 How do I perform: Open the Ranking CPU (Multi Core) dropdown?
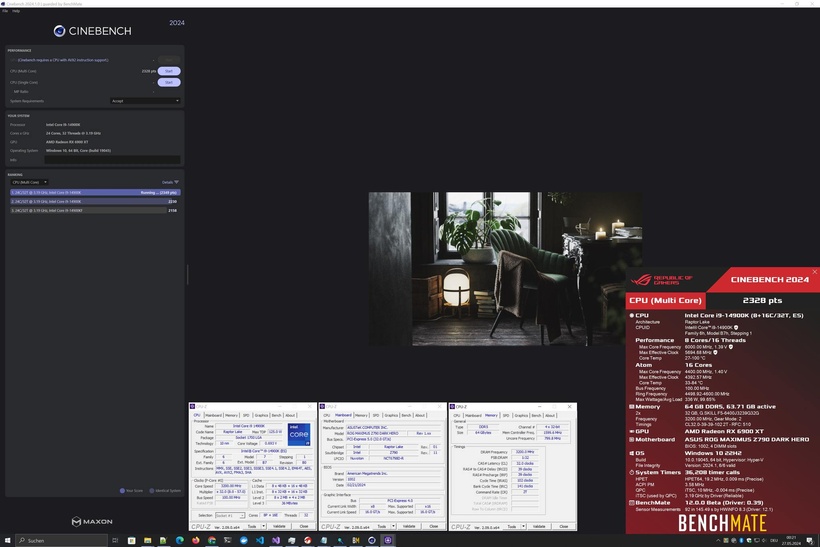coord(29,182)
